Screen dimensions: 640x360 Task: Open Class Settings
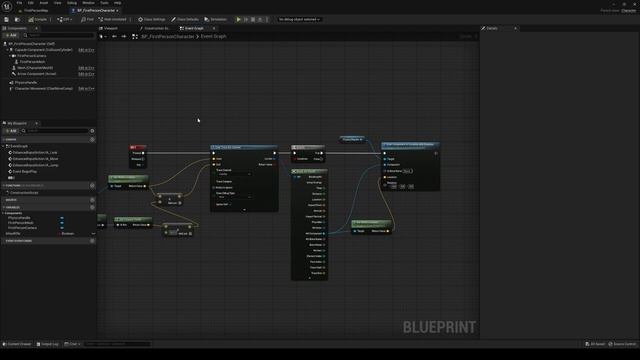[x=151, y=19]
